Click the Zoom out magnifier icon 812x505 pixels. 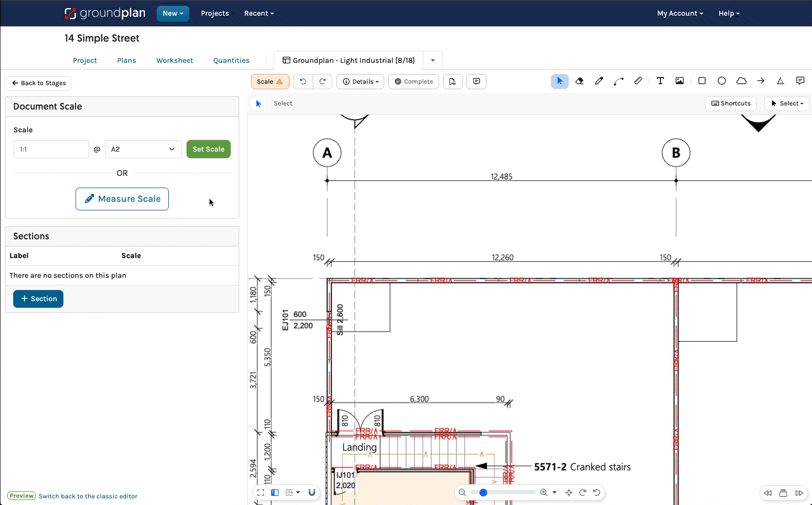coord(462,492)
